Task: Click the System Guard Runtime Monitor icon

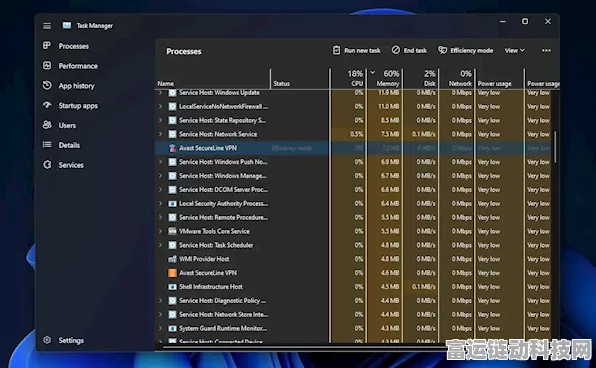Action: [x=172, y=328]
